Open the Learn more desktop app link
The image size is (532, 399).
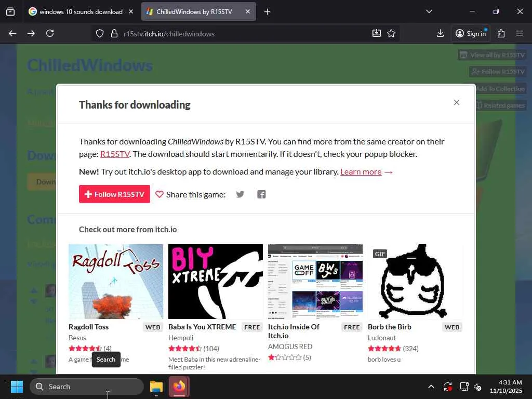pyautogui.click(x=361, y=171)
